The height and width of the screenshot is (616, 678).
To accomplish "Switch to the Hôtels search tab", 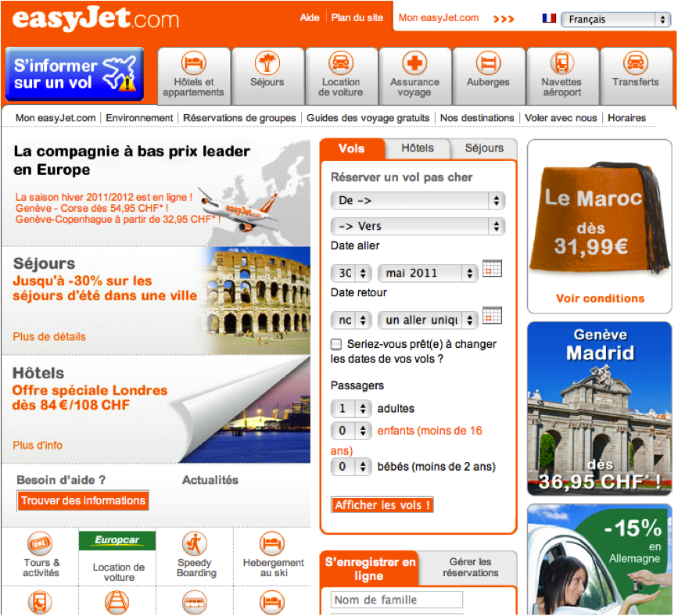I will click(x=418, y=149).
